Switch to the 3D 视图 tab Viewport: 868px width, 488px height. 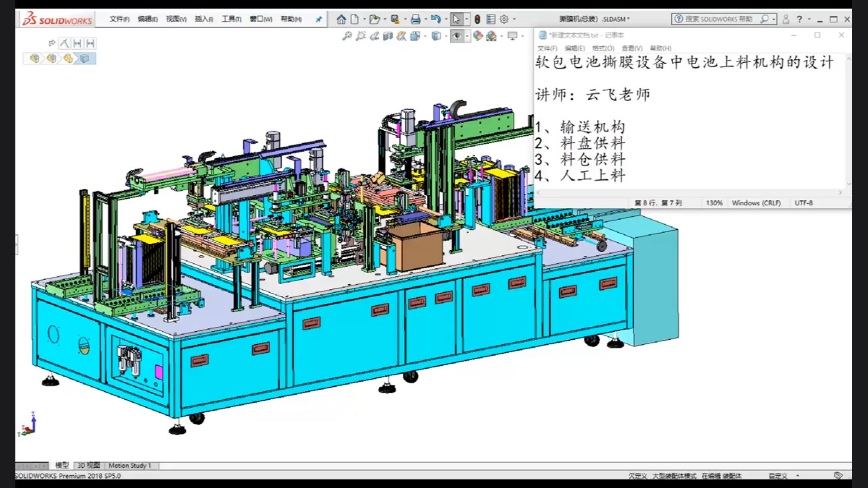click(x=89, y=465)
